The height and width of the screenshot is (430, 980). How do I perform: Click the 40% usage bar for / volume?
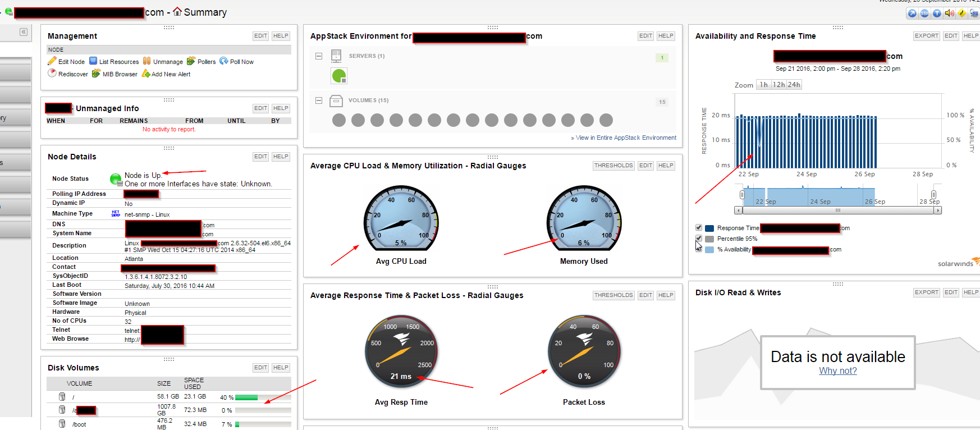263,397
